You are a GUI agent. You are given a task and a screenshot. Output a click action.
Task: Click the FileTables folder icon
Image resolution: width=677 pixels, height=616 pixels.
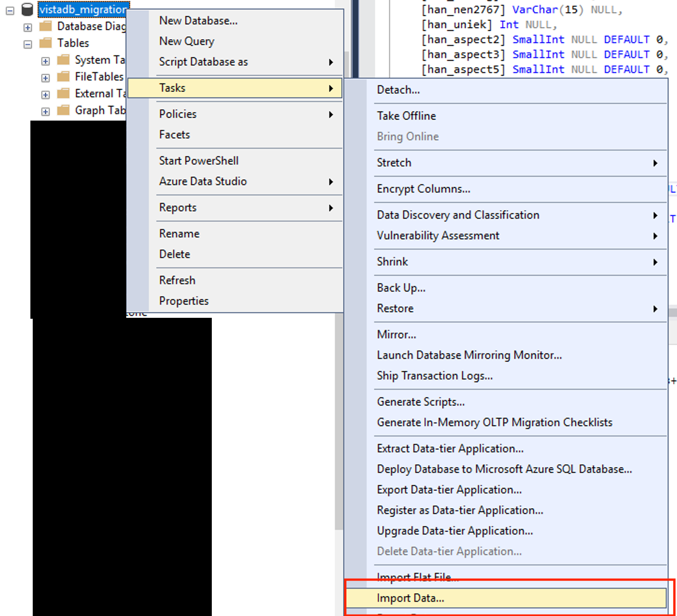(x=63, y=77)
